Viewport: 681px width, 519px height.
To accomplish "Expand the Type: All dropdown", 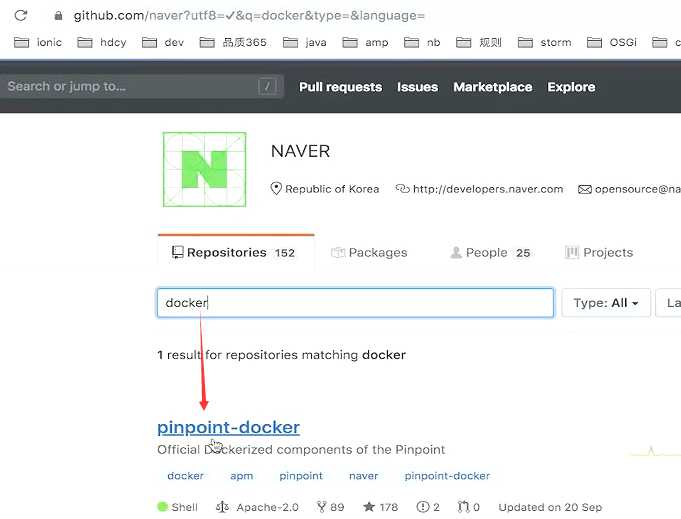I will pos(606,303).
